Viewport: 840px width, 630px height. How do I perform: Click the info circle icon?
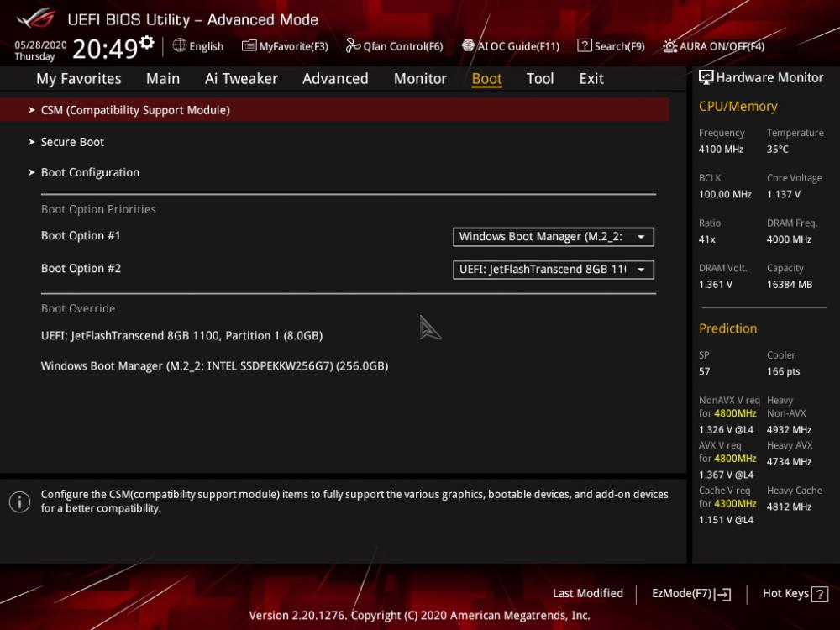(x=20, y=502)
